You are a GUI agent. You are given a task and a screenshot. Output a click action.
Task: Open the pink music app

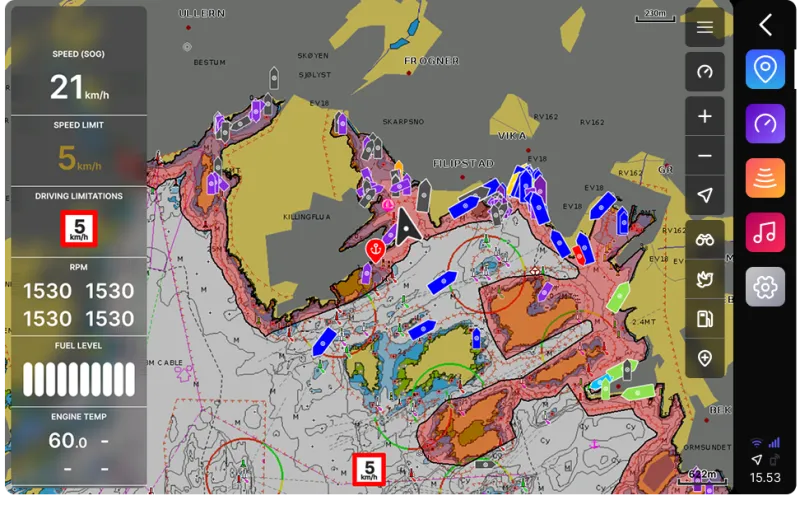point(765,232)
